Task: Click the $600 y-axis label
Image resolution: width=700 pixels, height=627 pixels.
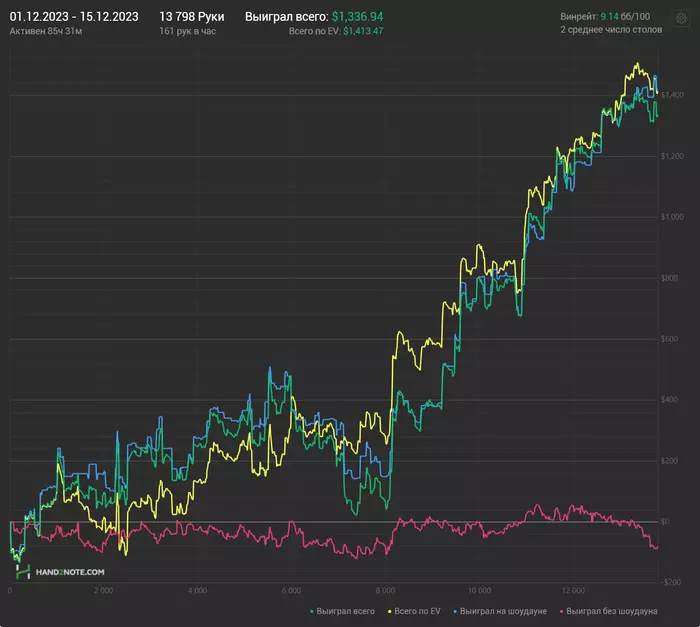Action: pos(669,339)
